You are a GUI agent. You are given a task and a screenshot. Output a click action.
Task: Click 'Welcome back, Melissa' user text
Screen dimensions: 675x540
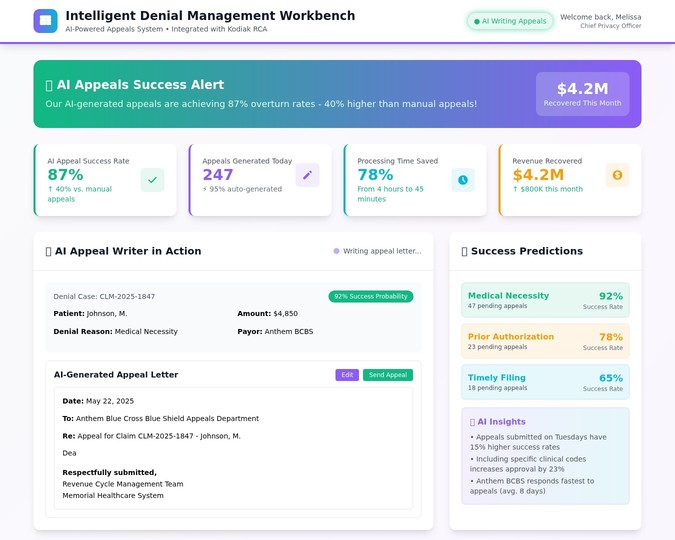click(x=601, y=17)
